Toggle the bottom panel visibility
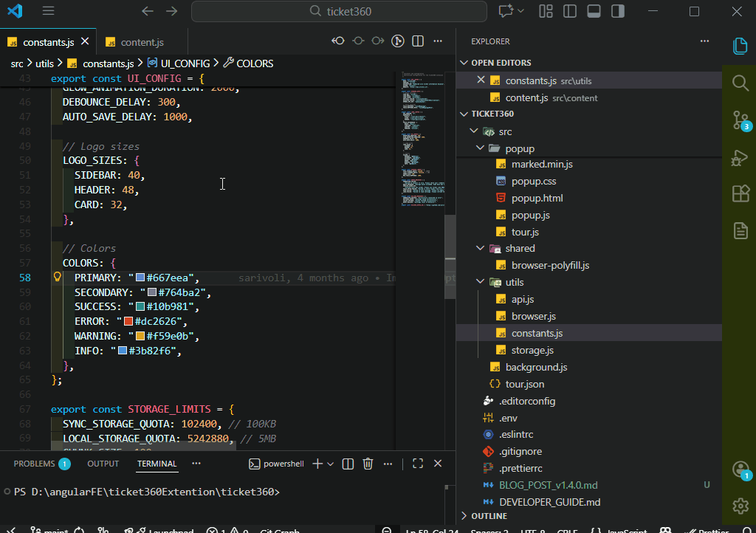Viewport: 756px width, 533px height. point(594,11)
